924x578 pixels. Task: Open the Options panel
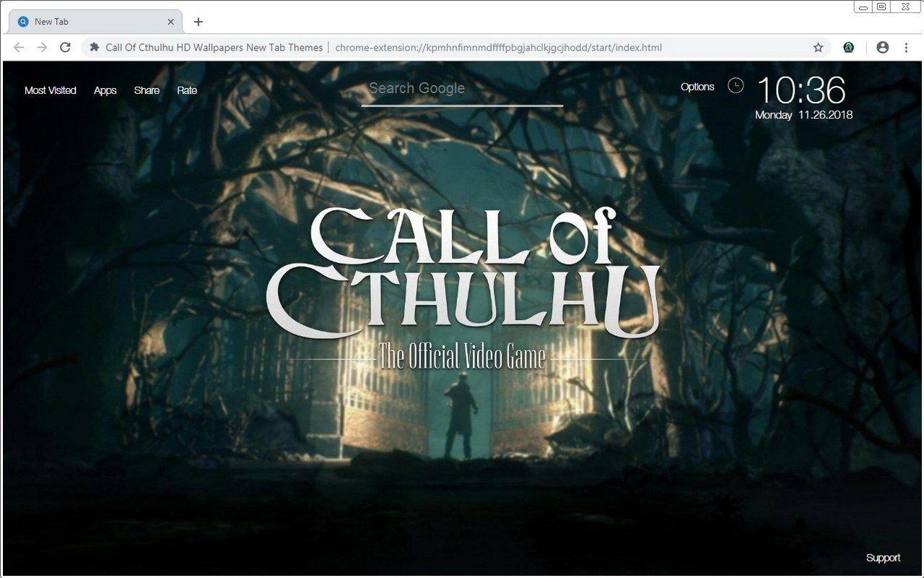697,87
